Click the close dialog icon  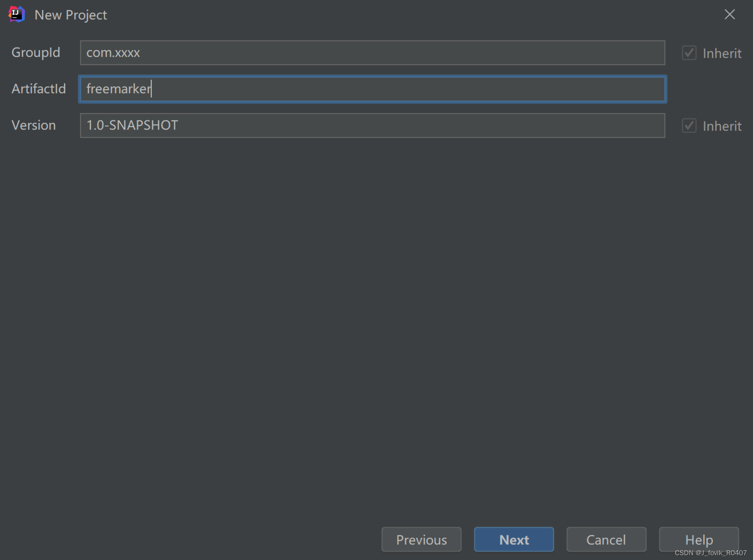(731, 14)
